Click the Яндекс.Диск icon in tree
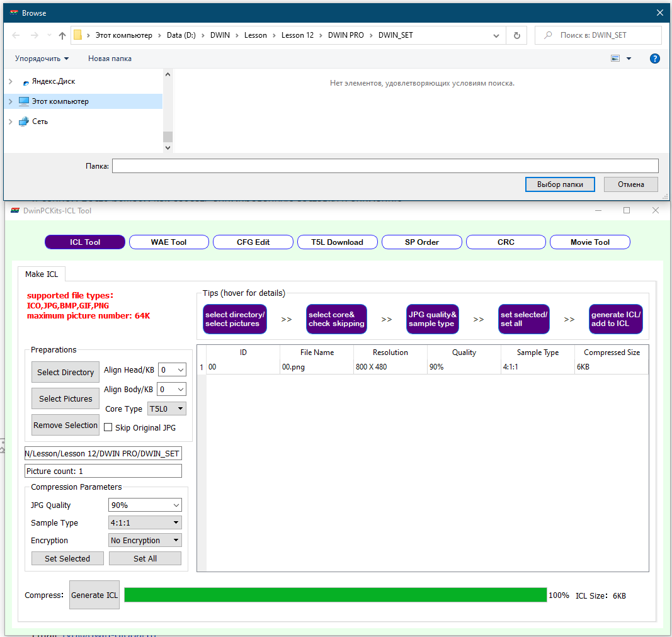Image resolution: width=672 pixels, height=637 pixels. click(x=26, y=82)
